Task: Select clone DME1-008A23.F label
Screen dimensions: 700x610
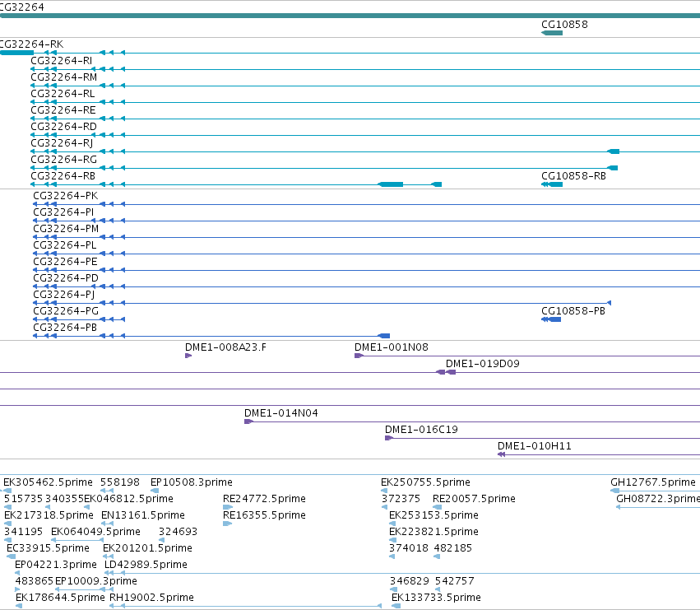Action: (x=225, y=347)
